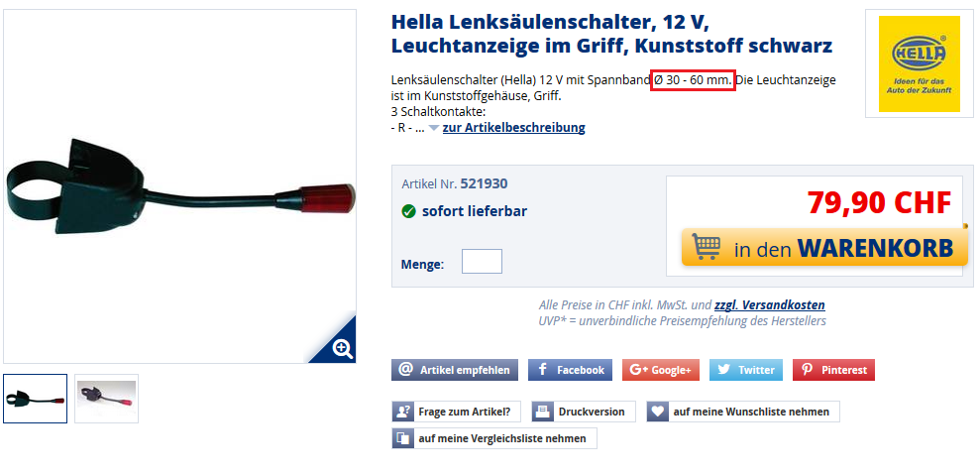Click the Artikel empfehlen button

pyautogui.click(x=455, y=370)
